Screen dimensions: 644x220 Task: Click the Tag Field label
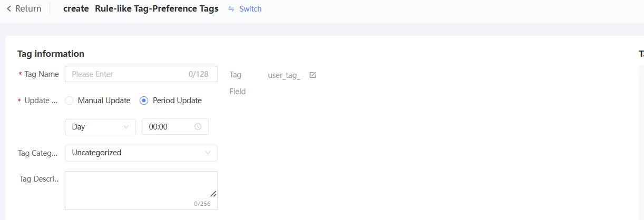(x=238, y=83)
